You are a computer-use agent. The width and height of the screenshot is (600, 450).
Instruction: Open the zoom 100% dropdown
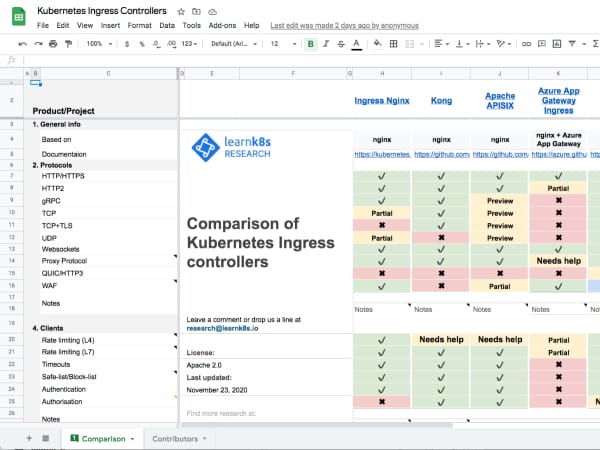tap(99, 44)
